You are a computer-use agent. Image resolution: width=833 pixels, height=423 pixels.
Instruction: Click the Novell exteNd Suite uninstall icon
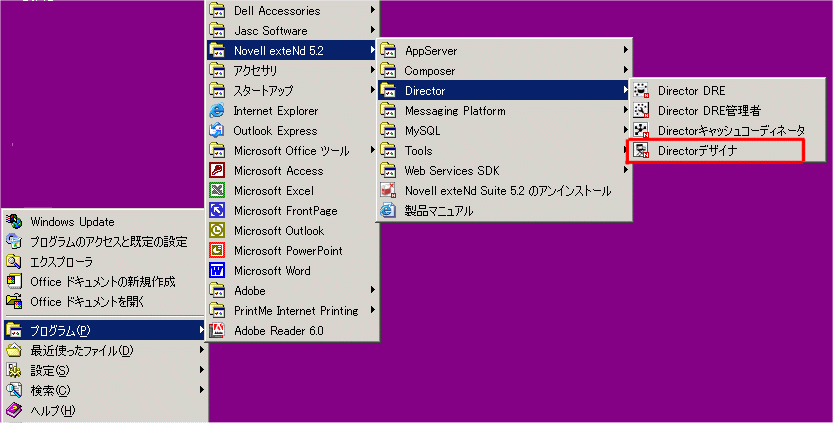coord(388,190)
